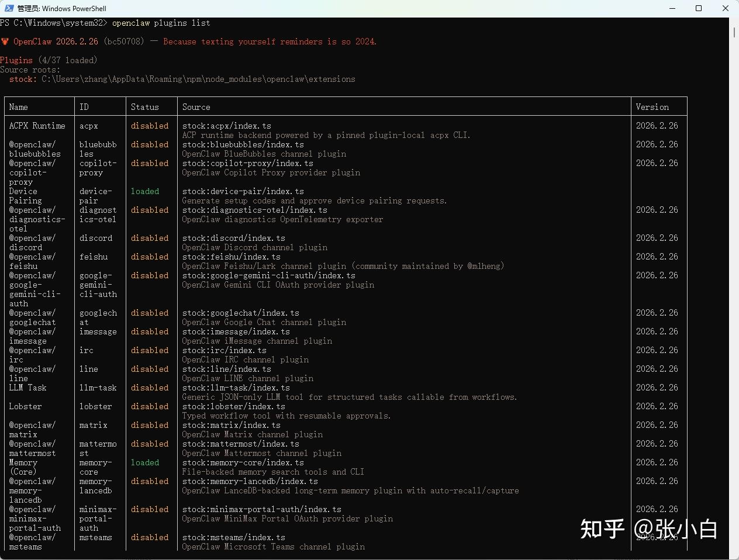The image size is (739, 560).
Task: Click 'Lobster' plugin name
Action: coord(25,406)
